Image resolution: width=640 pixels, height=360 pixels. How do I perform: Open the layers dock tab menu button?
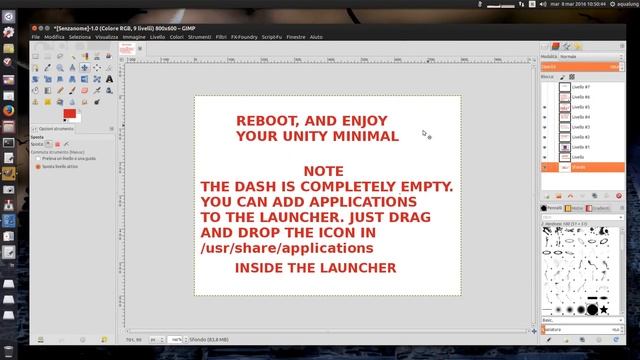click(x=622, y=47)
